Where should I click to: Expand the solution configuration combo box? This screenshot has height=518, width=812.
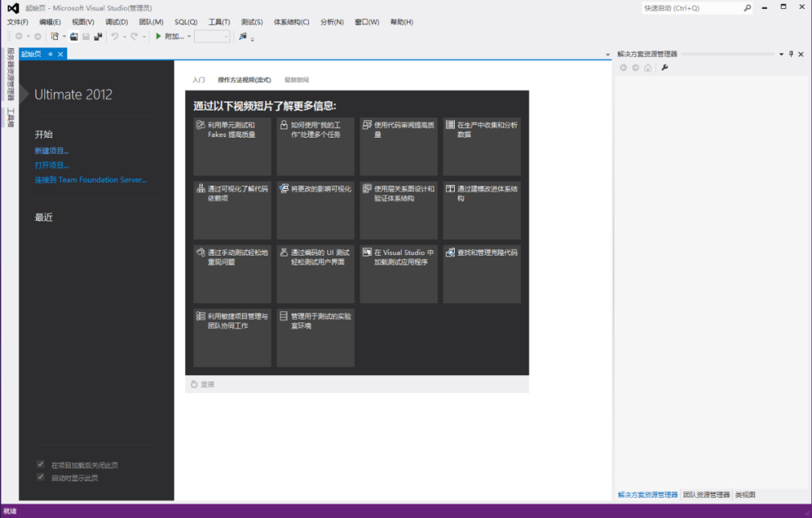(x=212, y=36)
